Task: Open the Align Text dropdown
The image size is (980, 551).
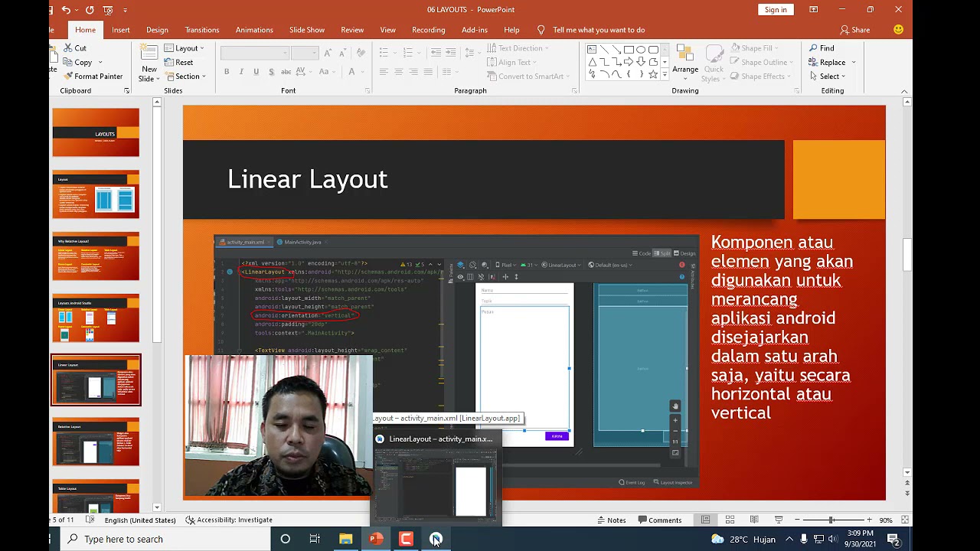Action: coord(511,62)
